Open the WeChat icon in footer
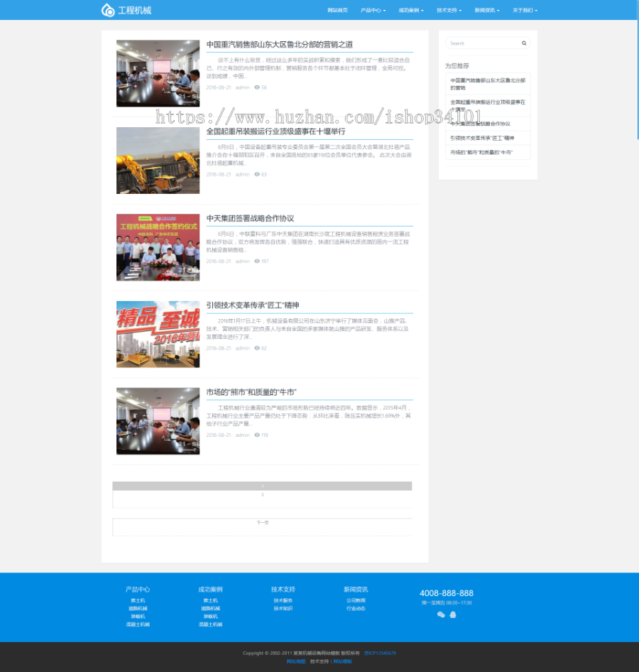Screen dimensions: 639x672 click(441, 614)
